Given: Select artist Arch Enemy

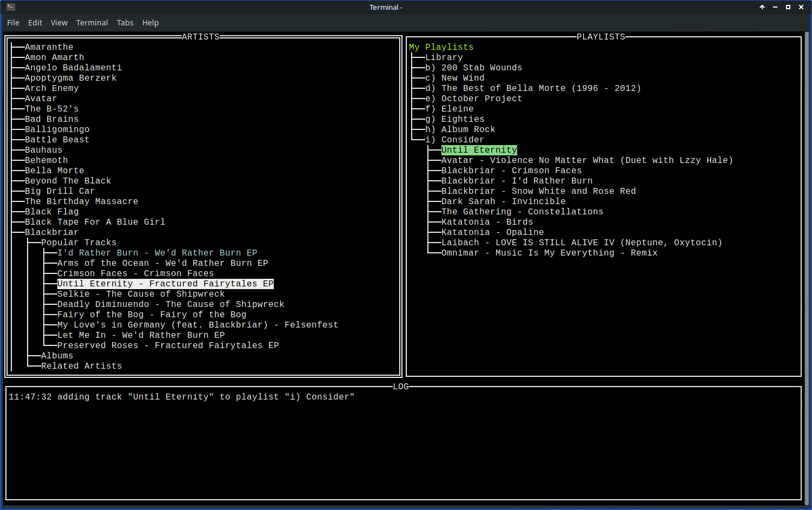Looking at the screenshot, I should [x=51, y=88].
